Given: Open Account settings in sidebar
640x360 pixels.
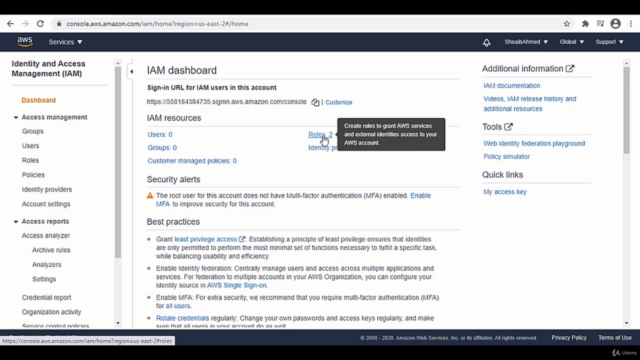Looking at the screenshot, I should pos(46,204).
